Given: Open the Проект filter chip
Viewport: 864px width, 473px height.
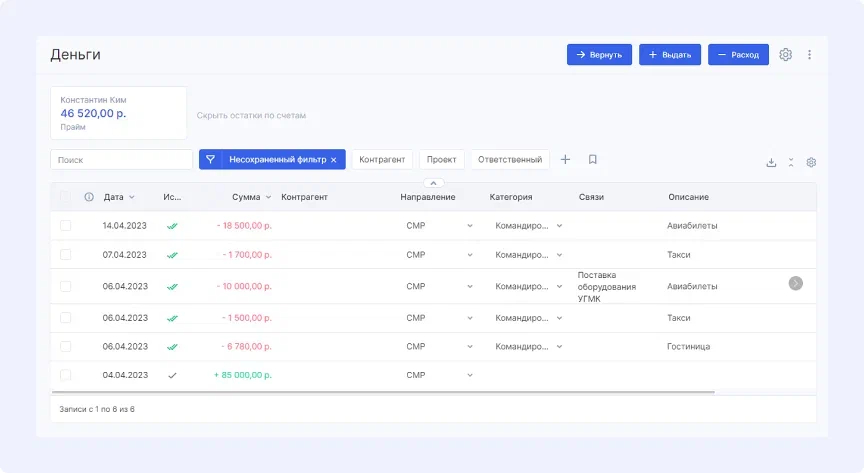Looking at the screenshot, I should (x=441, y=159).
